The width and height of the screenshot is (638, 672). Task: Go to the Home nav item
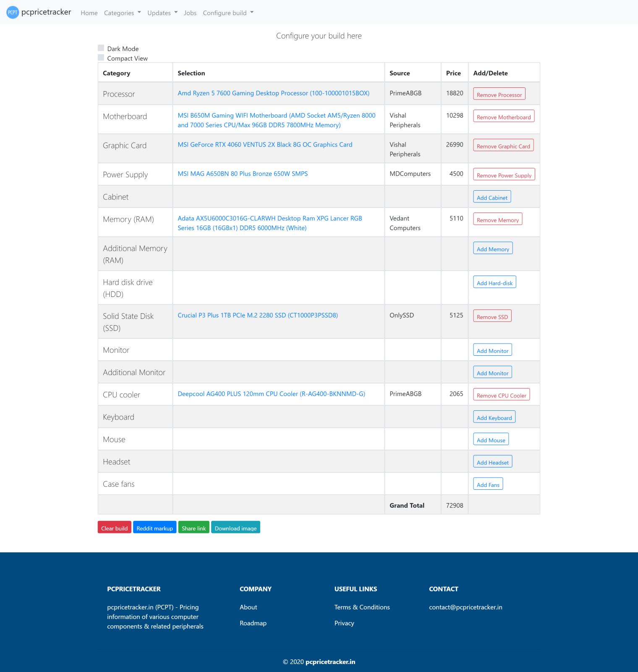coord(89,13)
